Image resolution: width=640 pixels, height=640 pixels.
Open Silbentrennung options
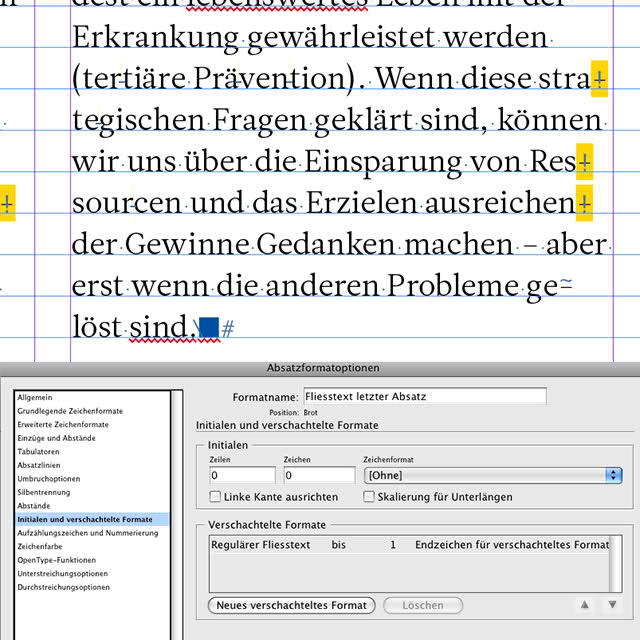[x=44, y=492]
